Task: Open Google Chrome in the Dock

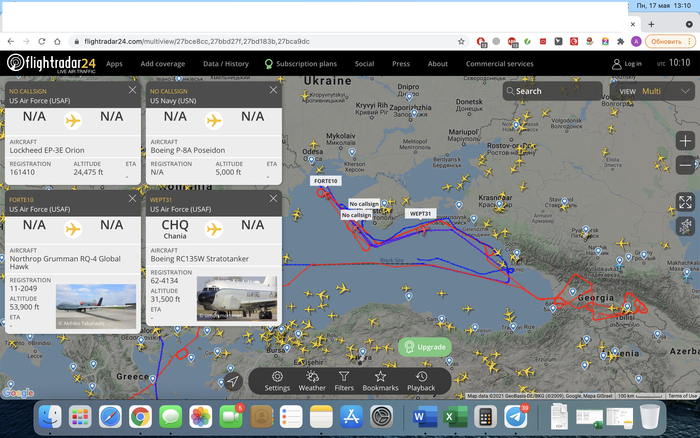Action: point(140,417)
